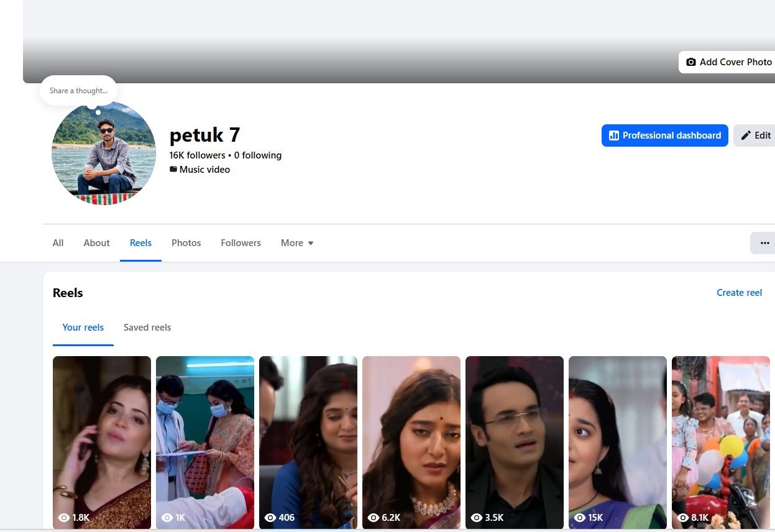Select the Your reels sub-tab
Screen dimensions: 775x532
[x=83, y=328]
